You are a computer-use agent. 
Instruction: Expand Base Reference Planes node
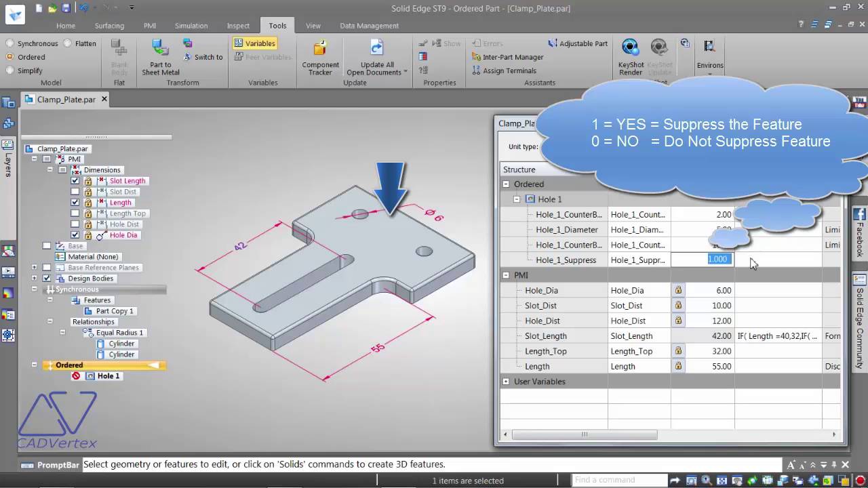tap(34, 268)
